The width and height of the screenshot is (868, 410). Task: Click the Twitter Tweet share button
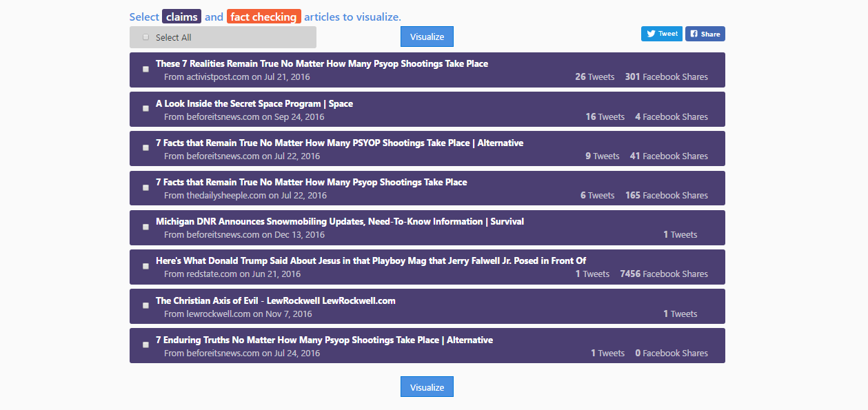661,34
